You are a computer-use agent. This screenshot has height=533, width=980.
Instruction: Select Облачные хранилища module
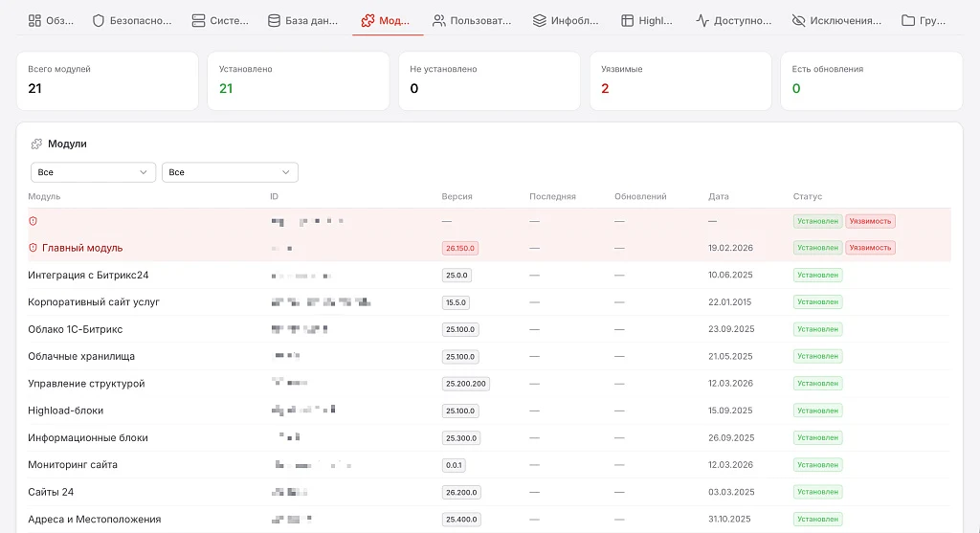tap(81, 356)
